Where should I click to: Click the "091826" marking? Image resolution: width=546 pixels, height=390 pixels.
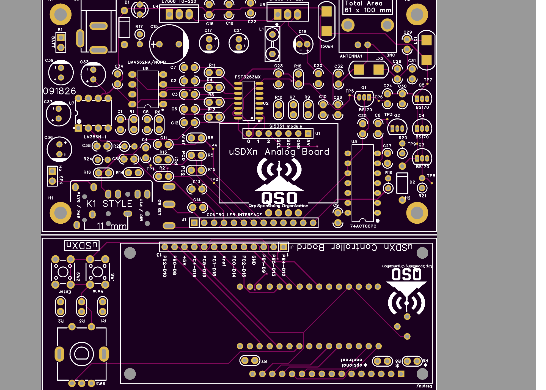tap(60, 91)
